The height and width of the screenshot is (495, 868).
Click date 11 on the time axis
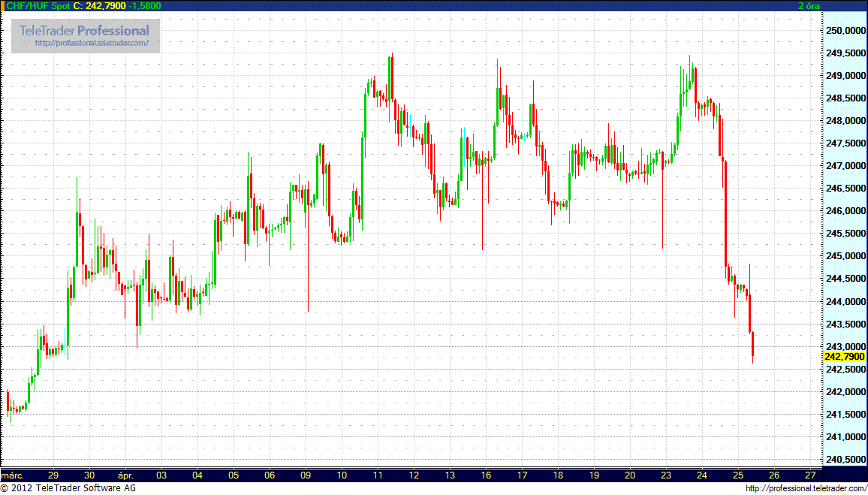(x=378, y=475)
